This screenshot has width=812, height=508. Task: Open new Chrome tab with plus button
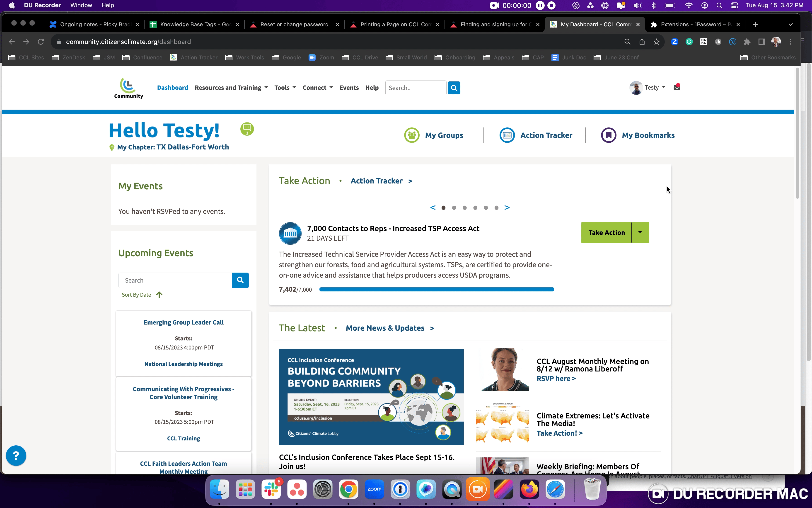click(755, 24)
